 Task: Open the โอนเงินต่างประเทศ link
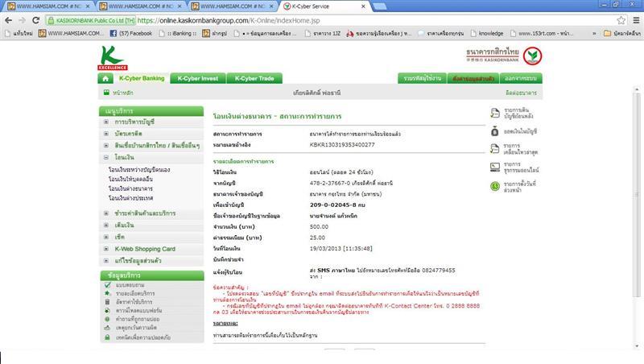[131, 198]
